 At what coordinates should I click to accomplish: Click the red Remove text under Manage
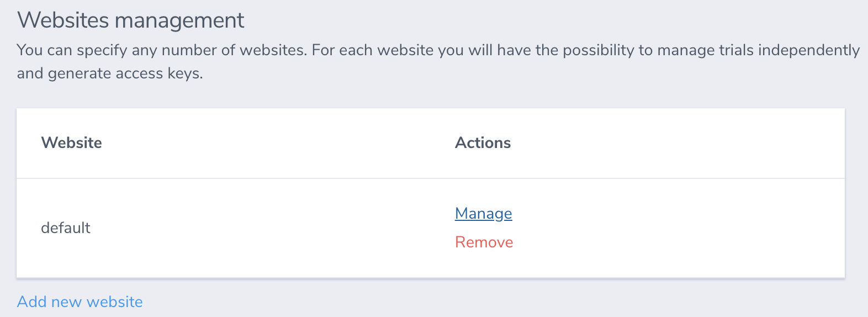(x=484, y=242)
